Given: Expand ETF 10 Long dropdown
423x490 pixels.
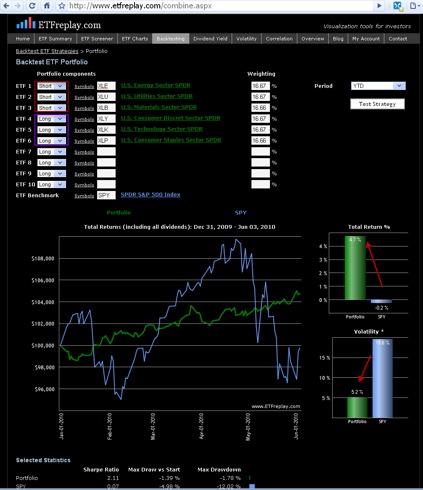Looking at the screenshot, I should pyautogui.click(x=51, y=185).
